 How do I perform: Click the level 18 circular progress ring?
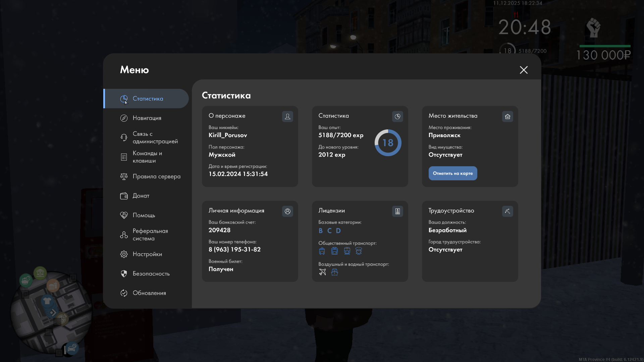coord(388,143)
